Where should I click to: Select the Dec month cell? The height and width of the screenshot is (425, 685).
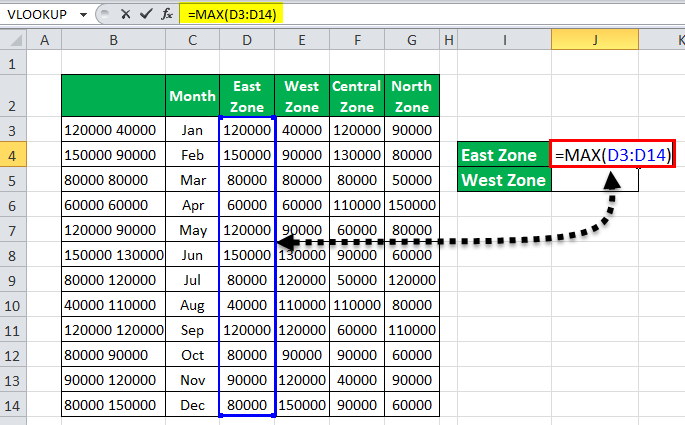[x=192, y=405]
